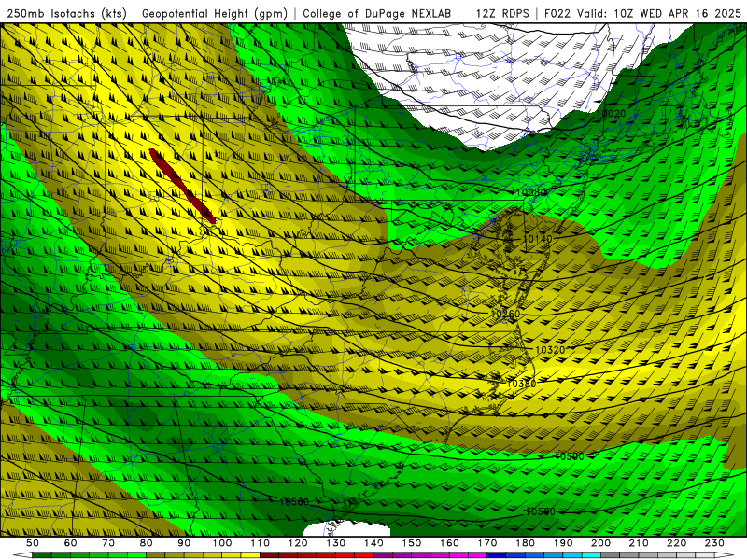Click the 10260 height contour label
The width and height of the screenshot is (747, 560).
point(505,314)
